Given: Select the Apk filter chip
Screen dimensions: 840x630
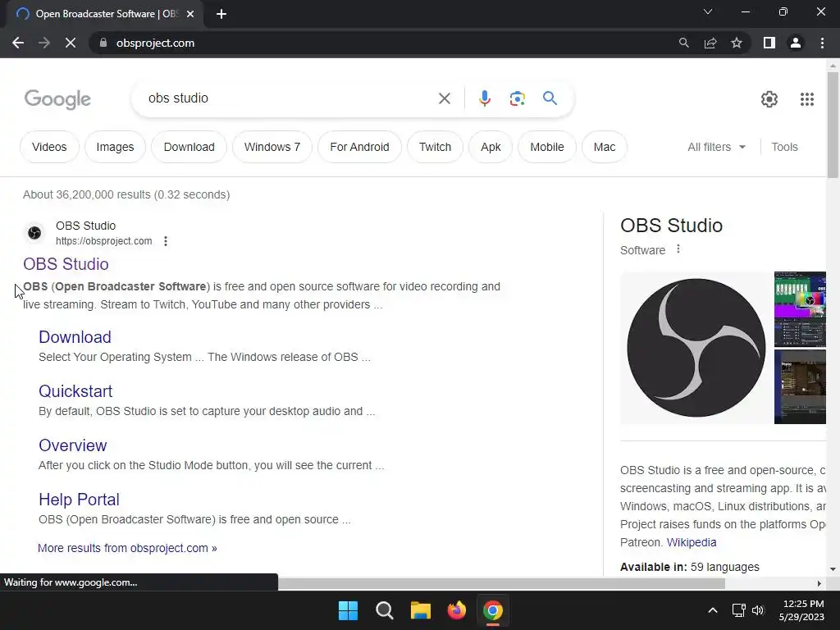Looking at the screenshot, I should pos(491,147).
